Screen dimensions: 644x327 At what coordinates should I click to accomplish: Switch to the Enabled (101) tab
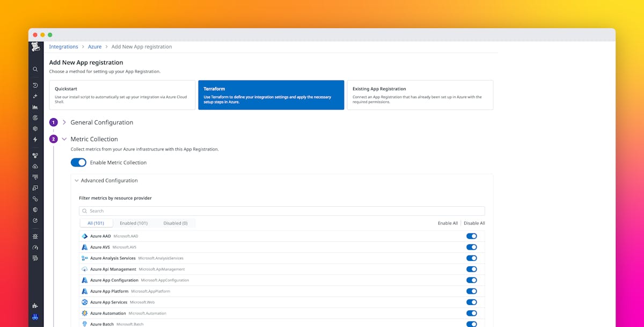pos(134,223)
